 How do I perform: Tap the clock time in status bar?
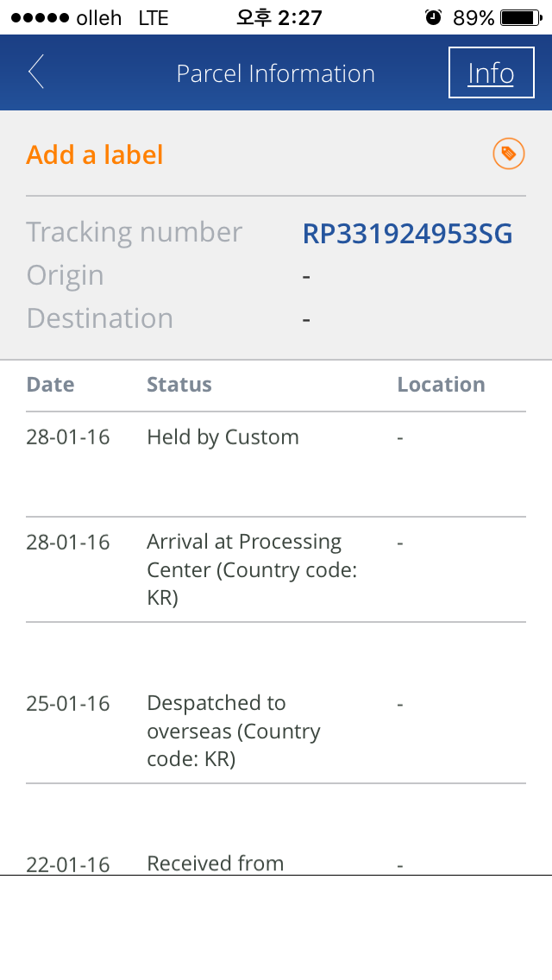pyautogui.click(x=279, y=17)
